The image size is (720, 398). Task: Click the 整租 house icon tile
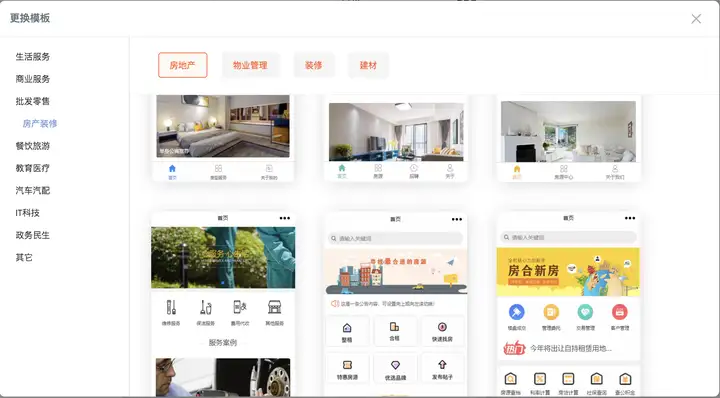click(347, 331)
